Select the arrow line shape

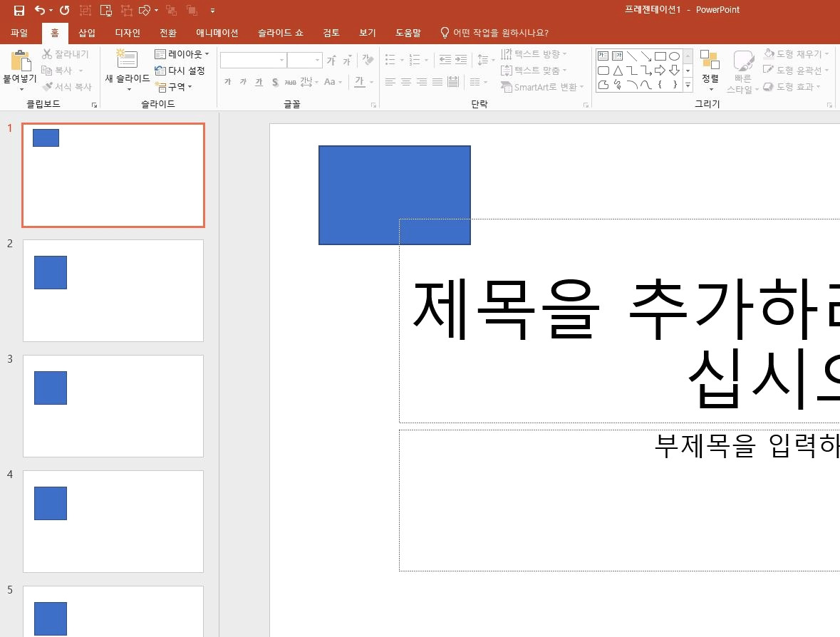(646, 56)
